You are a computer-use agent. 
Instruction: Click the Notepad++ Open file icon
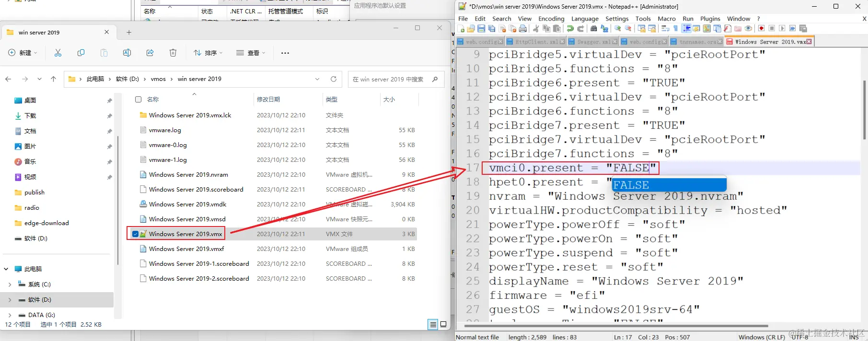click(x=471, y=29)
